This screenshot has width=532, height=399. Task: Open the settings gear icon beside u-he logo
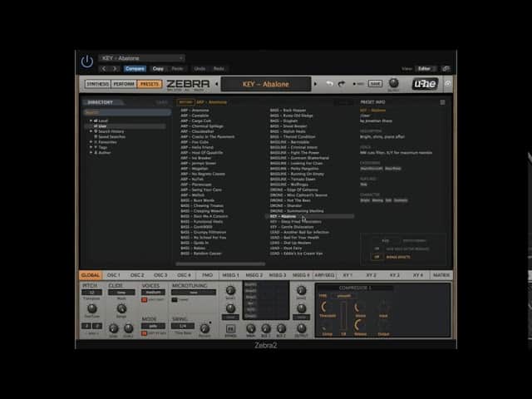448,83
